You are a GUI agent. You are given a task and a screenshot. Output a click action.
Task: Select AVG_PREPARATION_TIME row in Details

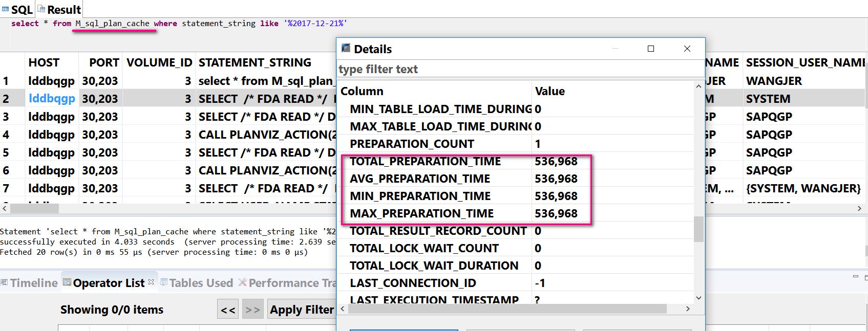point(516,179)
